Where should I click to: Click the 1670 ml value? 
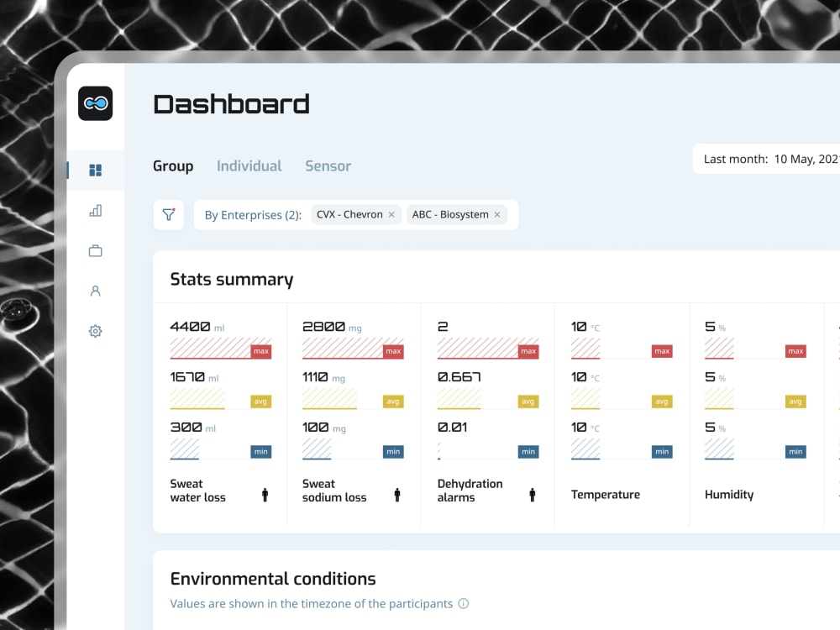195,377
